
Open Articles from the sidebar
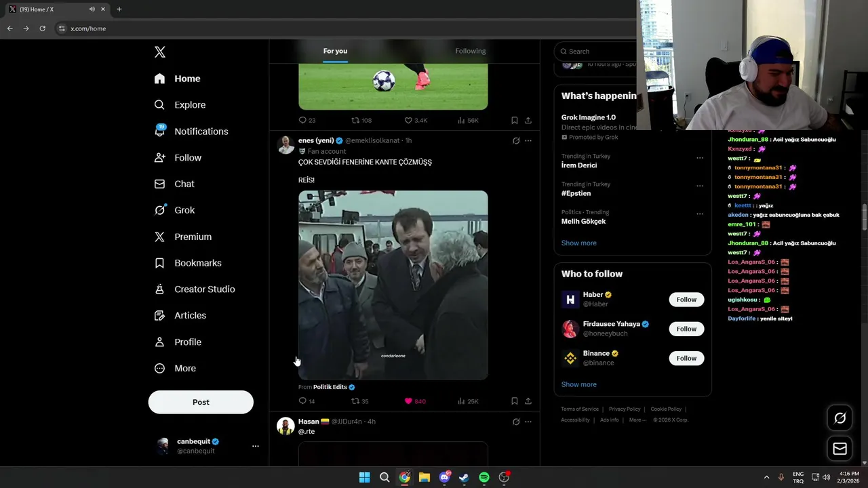pyautogui.click(x=180, y=315)
